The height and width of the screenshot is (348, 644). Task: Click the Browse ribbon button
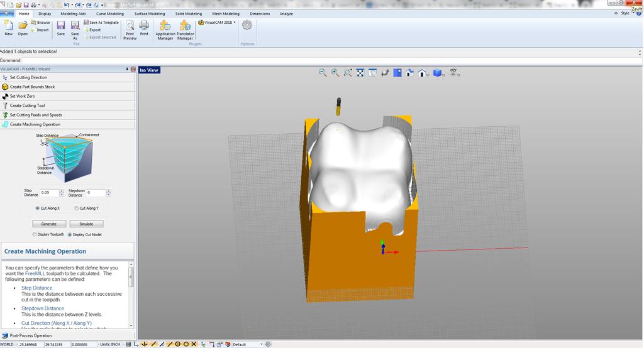[x=40, y=23]
